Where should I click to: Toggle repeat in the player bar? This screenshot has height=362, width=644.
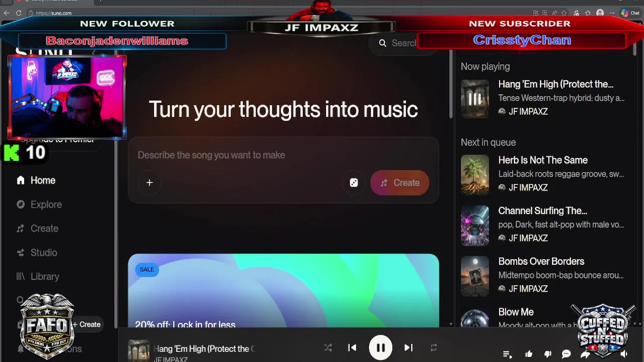[433, 347]
